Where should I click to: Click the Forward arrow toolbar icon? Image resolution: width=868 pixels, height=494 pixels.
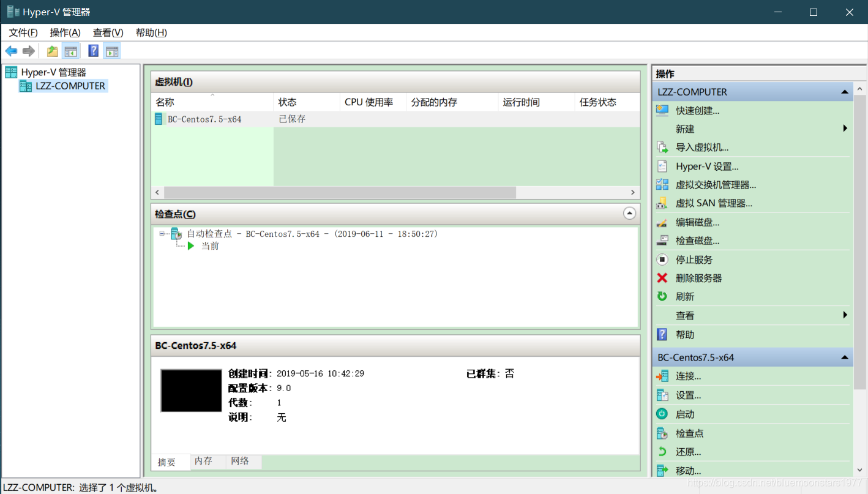(x=28, y=51)
